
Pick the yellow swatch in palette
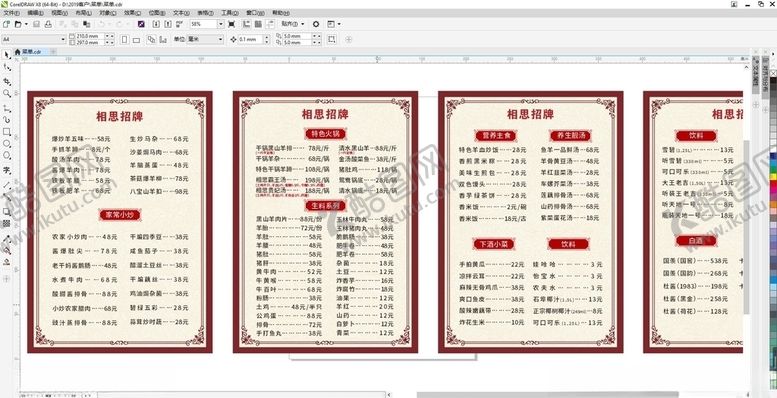point(773,176)
